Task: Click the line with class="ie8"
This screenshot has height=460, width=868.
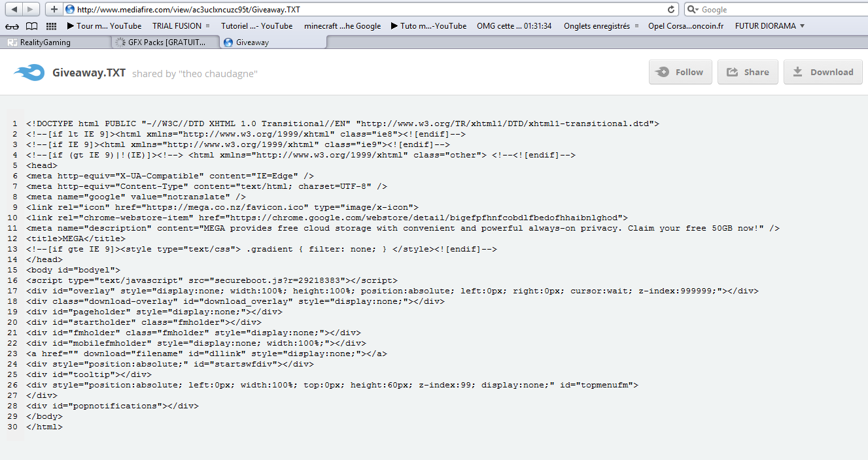Action: tap(246, 134)
